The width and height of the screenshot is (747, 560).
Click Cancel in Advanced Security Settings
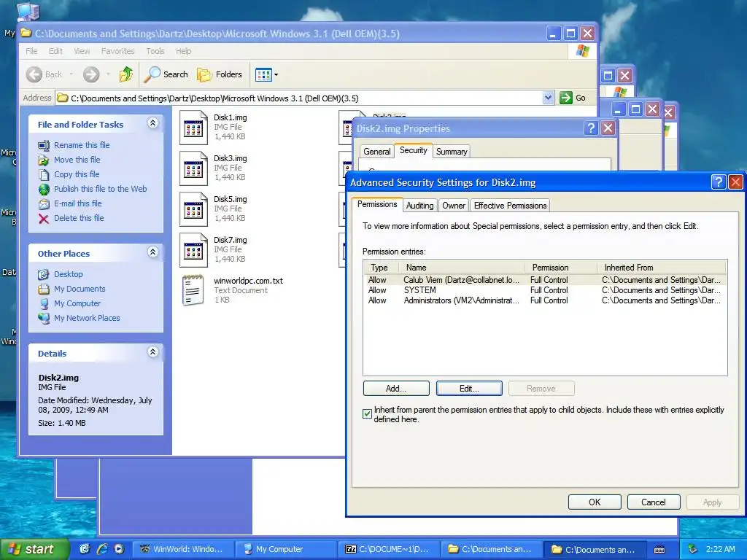[x=653, y=502]
